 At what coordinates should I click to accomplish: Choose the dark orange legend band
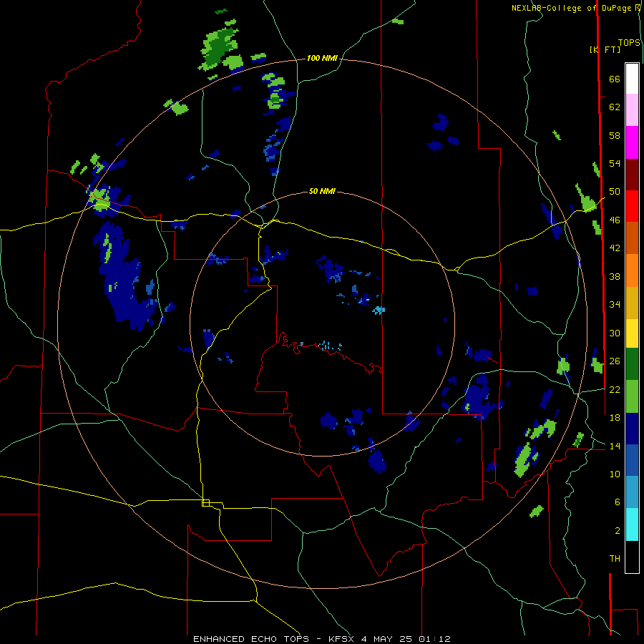[632, 238]
